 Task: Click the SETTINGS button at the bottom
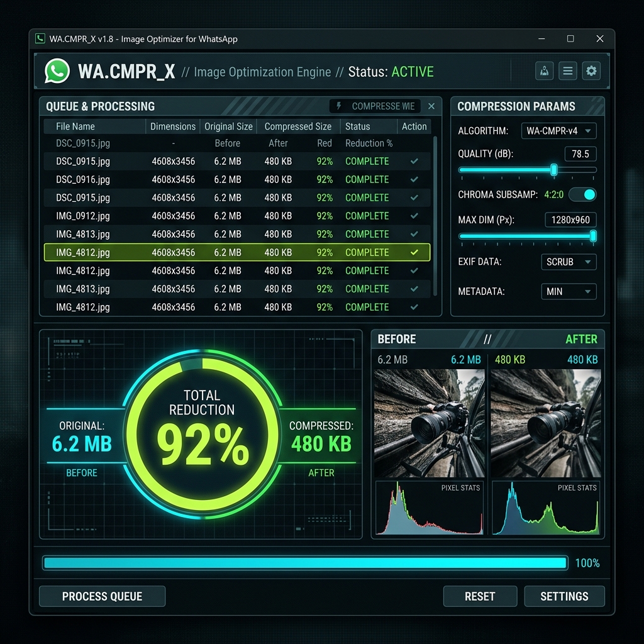(564, 596)
